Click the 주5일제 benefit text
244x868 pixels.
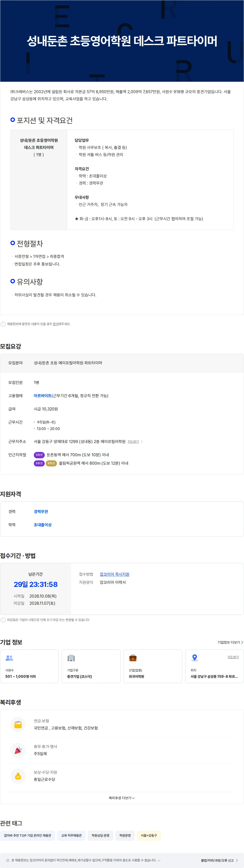click(x=40, y=753)
